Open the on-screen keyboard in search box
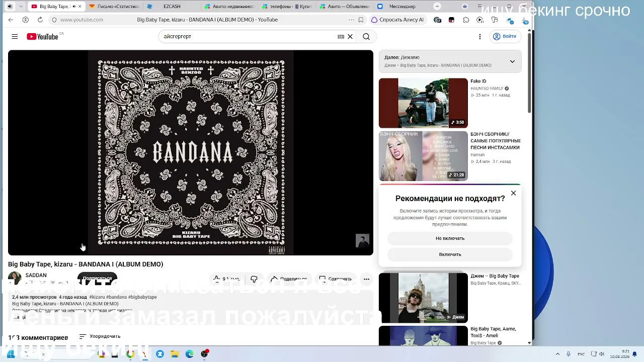644x362 pixels. 341,36
